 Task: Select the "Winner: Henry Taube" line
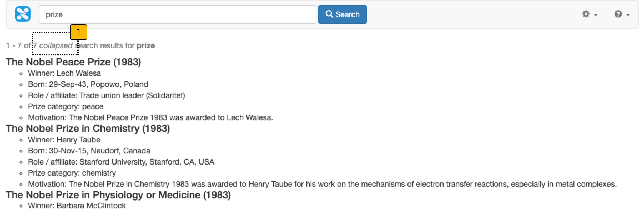(64, 140)
